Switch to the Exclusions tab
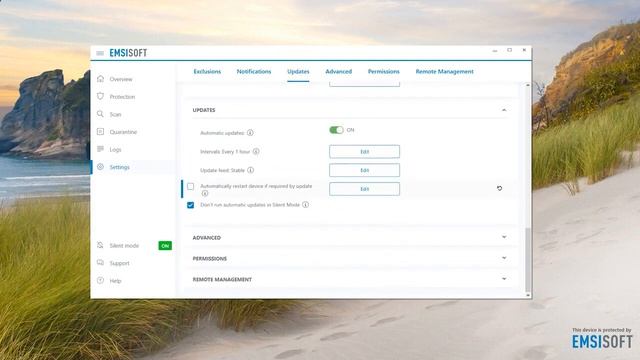The width and height of the screenshot is (640, 360). 207,71
